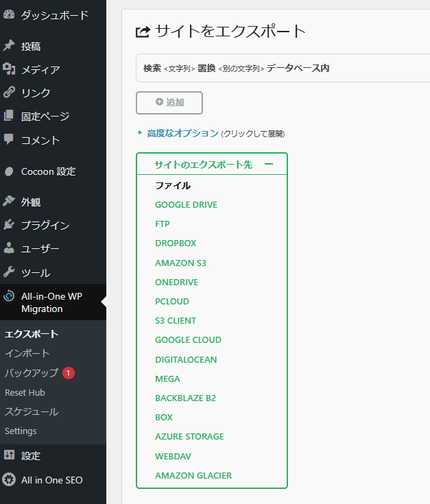This screenshot has height=504, width=430.
Task: Open Reset Hub submenu
Action: click(x=25, y=392)
